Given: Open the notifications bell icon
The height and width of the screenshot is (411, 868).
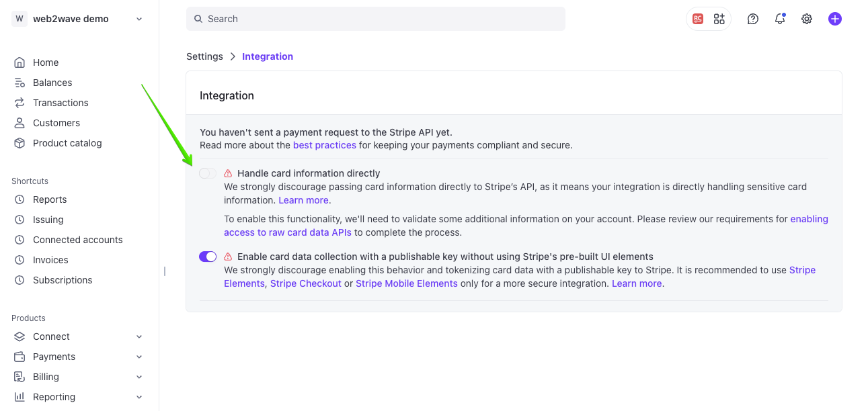Looking at the screenshot, I should coord(780,19).
